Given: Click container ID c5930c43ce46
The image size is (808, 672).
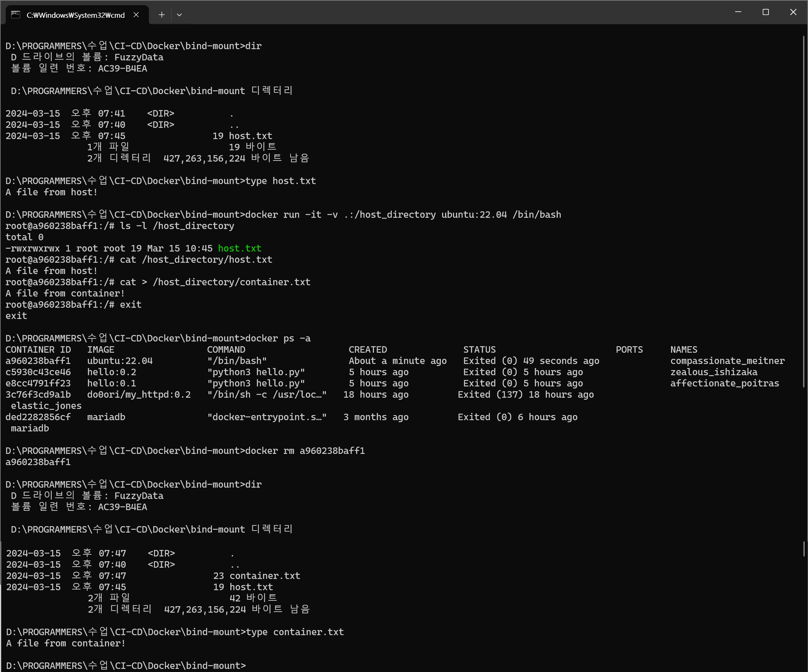Looking at the screenshot, I should point(38,372).
